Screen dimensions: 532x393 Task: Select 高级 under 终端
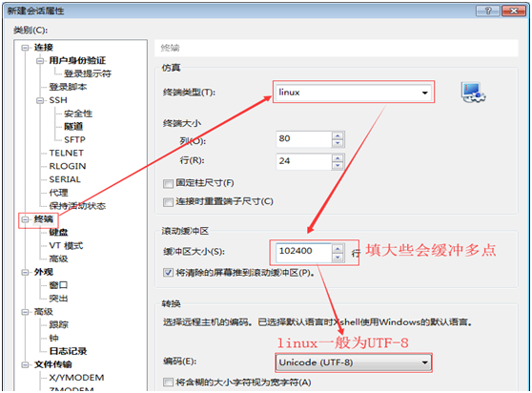pyautogui.click(x=59, y=259)
